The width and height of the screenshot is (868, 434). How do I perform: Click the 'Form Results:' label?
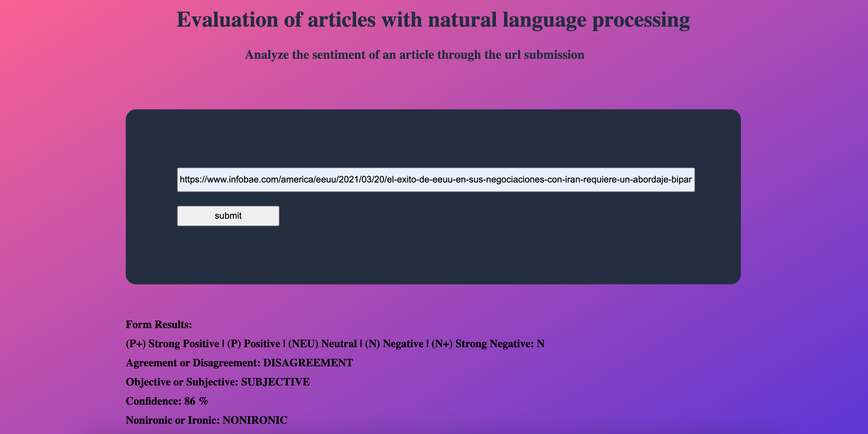click(159, 324)
